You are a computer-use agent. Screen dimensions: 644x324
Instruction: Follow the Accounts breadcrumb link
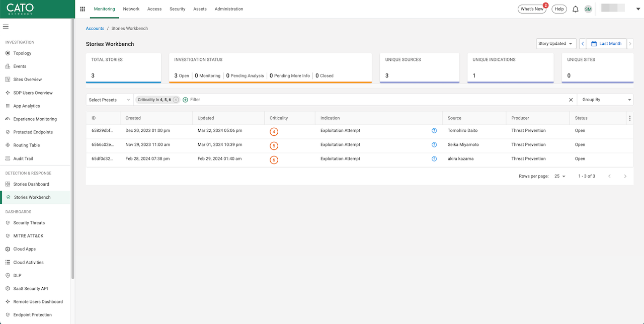coord(95,29)
